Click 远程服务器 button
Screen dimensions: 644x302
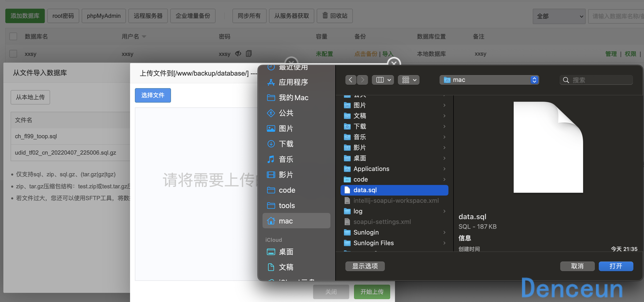click(x=148, y=16)
